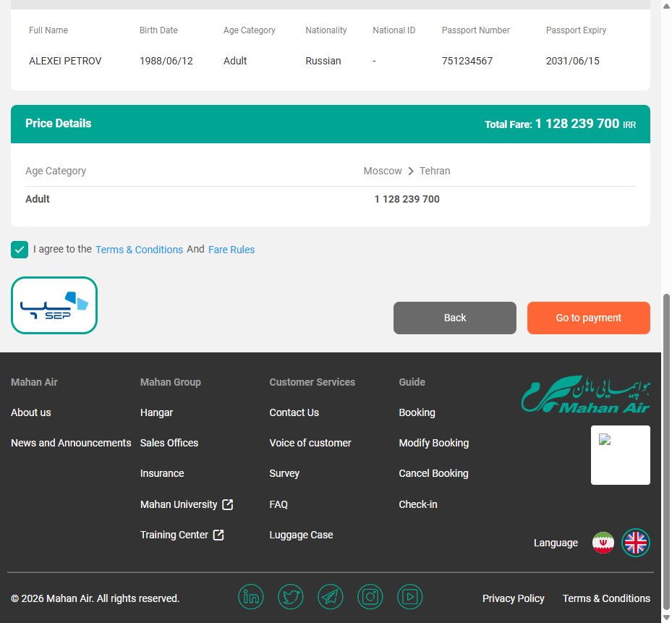
Task: Click external-link icon beside Training Center
Action: coord(218,535)
